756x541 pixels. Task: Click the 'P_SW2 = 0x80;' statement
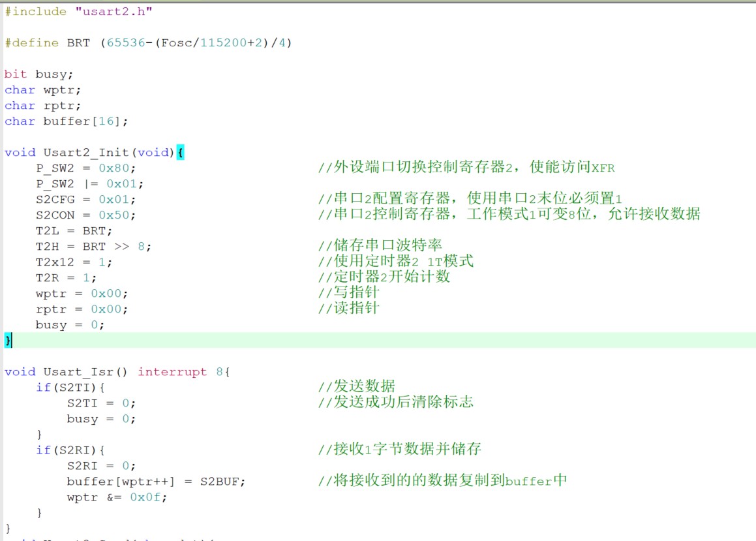point(86,168)
